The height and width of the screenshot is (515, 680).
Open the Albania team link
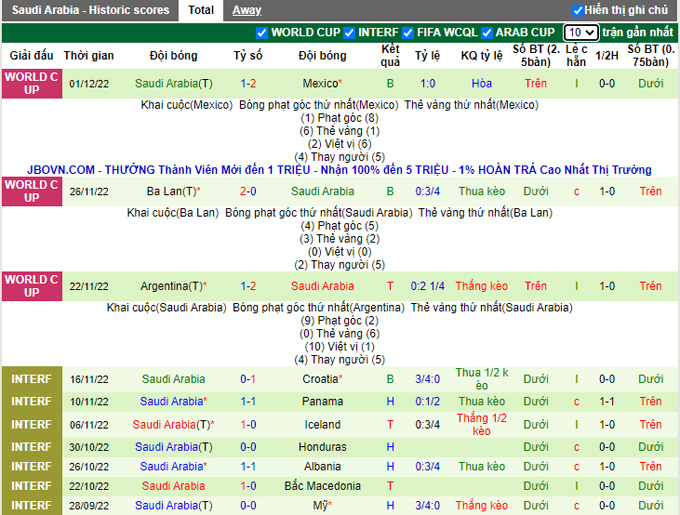coord(322,466)
